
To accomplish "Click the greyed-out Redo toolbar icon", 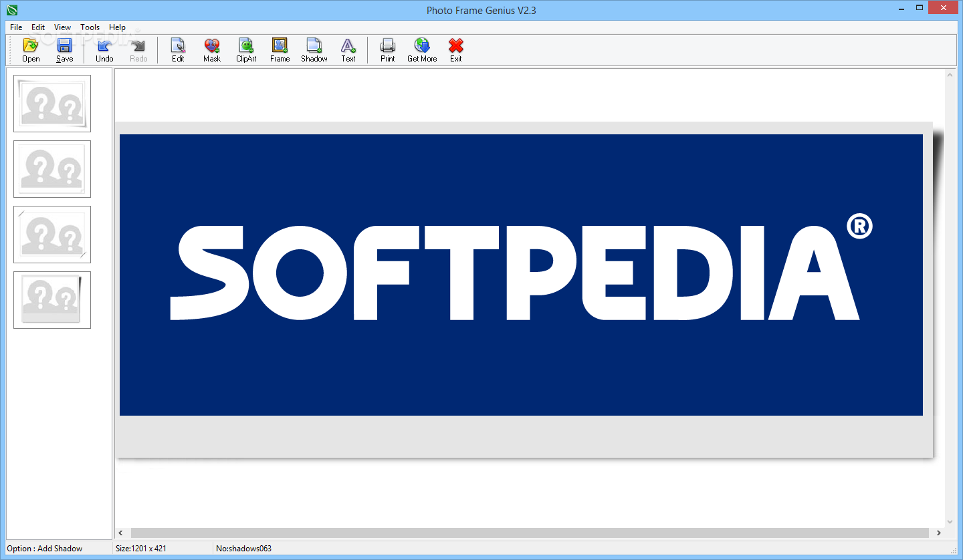I will [138, 50].
